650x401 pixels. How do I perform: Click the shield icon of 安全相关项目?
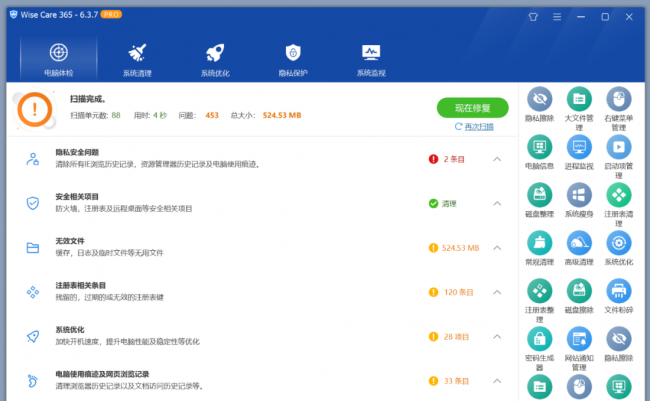(33, 204)
